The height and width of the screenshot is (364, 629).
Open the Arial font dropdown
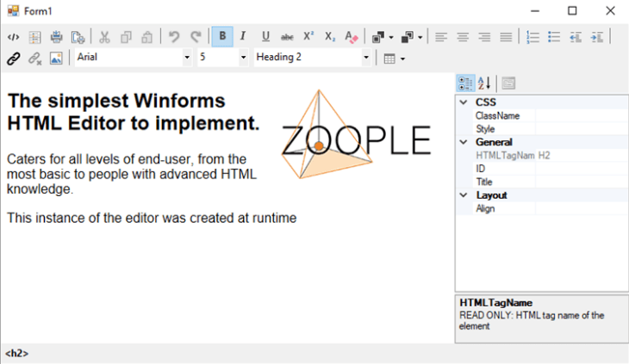187,58
